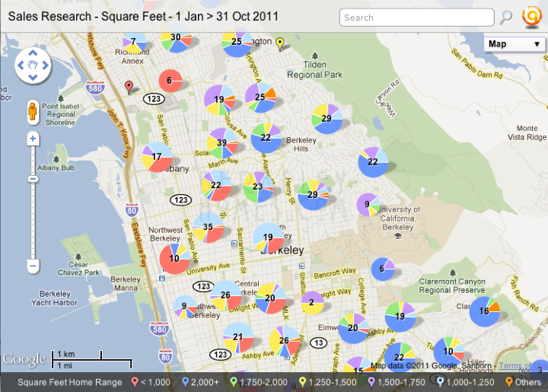Click the pie cluster labeled 23
Screen dimensions: 548x392
[258, 187]
